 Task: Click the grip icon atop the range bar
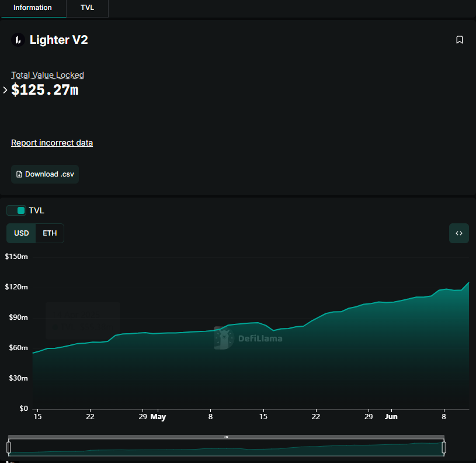coord(226,437)
